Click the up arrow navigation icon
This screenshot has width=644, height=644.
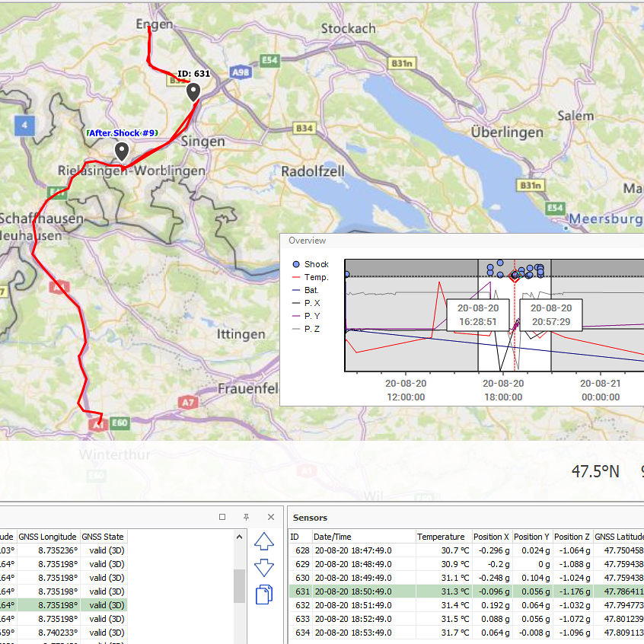(264, 542)
